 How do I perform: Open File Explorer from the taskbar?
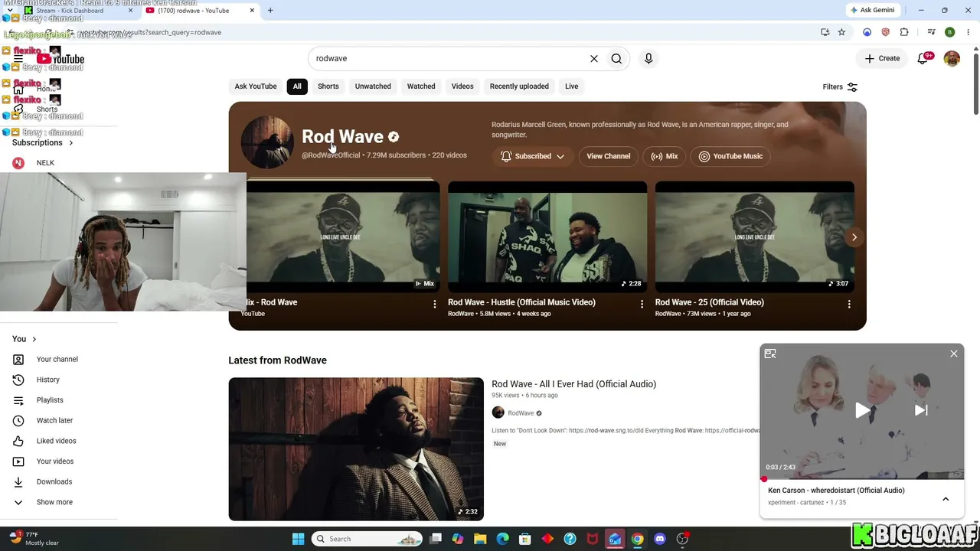(x=480, y=539)
